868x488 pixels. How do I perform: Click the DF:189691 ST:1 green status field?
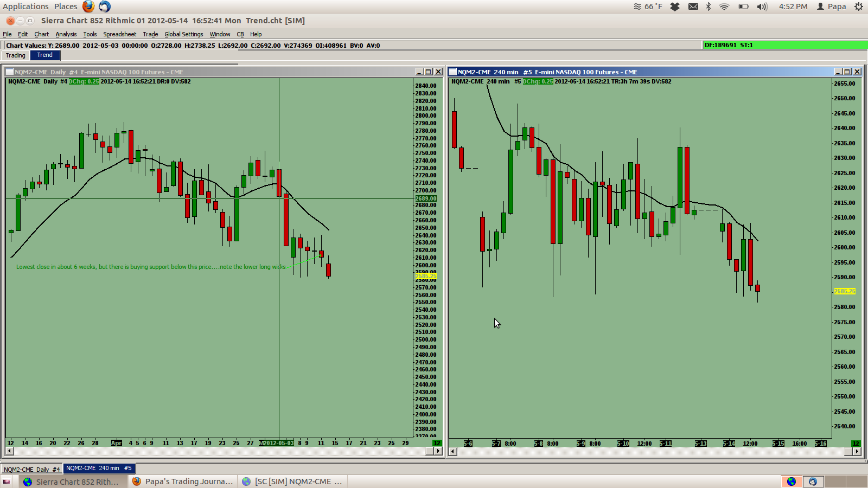point(785,45)
